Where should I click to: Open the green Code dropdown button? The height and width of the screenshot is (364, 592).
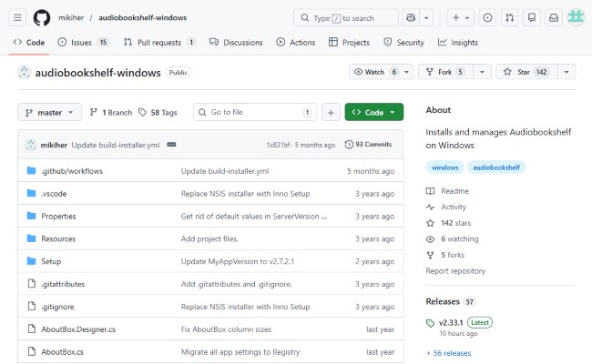tap(373, 113)
